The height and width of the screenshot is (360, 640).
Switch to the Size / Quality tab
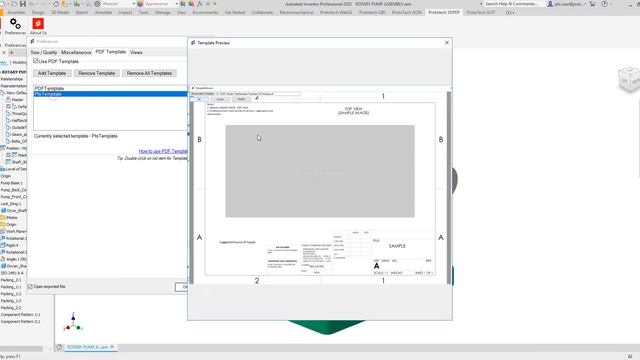point(44,52)
